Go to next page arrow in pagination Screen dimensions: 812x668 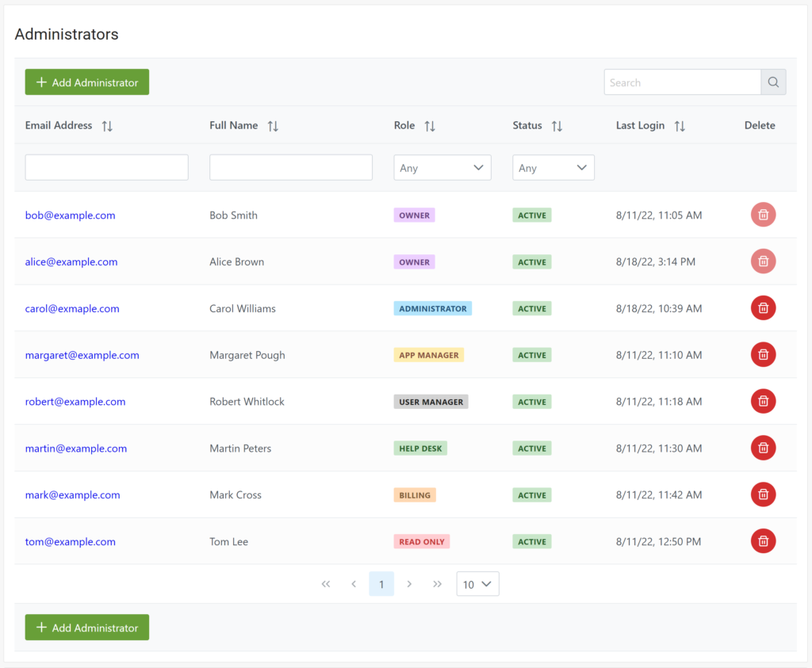[x=409, y=584]
